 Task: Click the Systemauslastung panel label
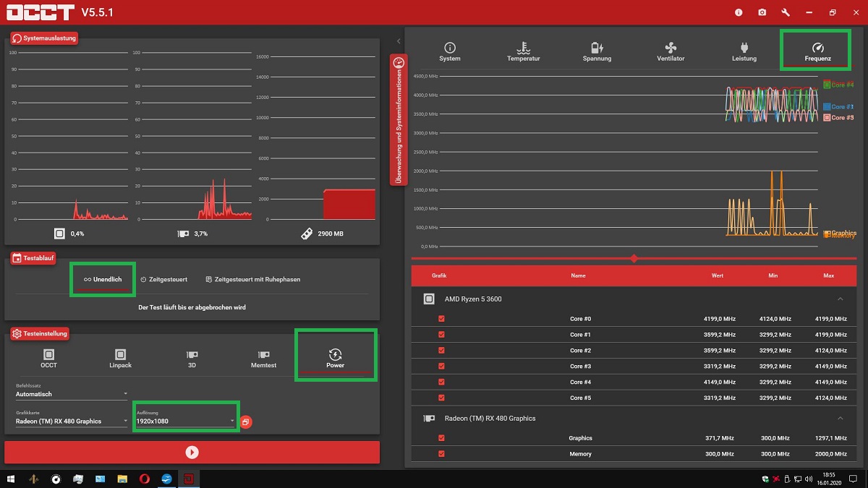tap(44, 38)
